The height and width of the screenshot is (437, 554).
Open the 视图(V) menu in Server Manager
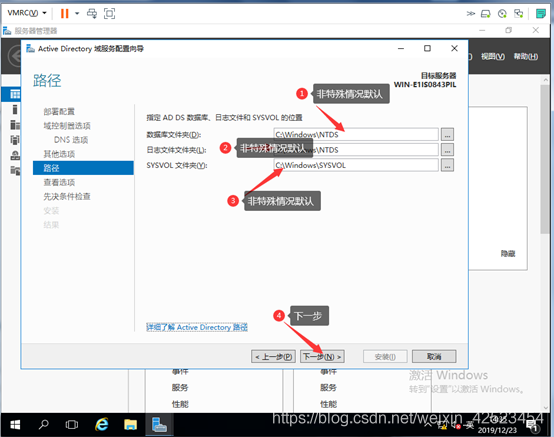(x=493, y=57)
